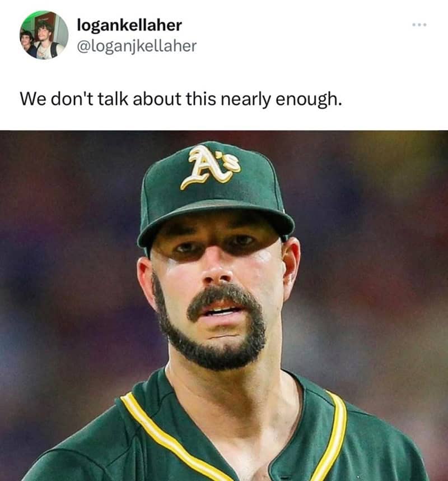Click the player's mustache in the photo
448x481 pixels.
tap(223, 299)
